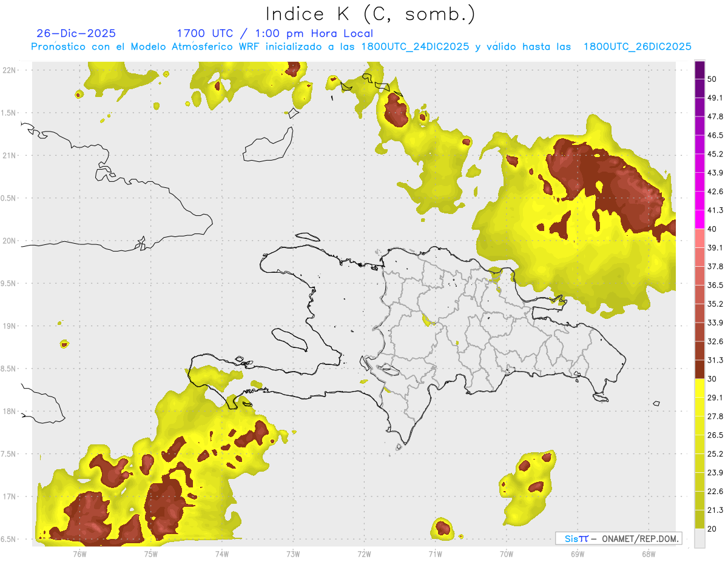This screenshot has height=562, width=728.
Task: Click the '71W' longitude axis label
Action: click(434, 554)
